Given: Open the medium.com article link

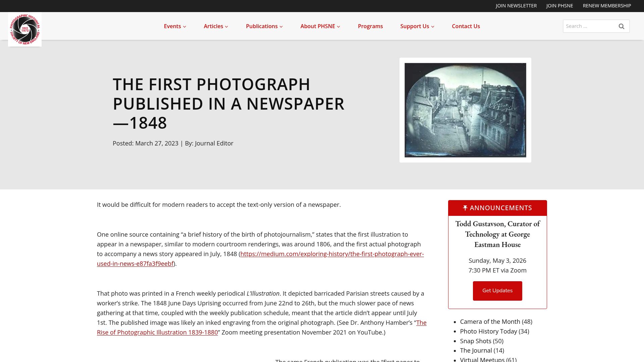Looking at the screenshot, I should pos(260,259).
